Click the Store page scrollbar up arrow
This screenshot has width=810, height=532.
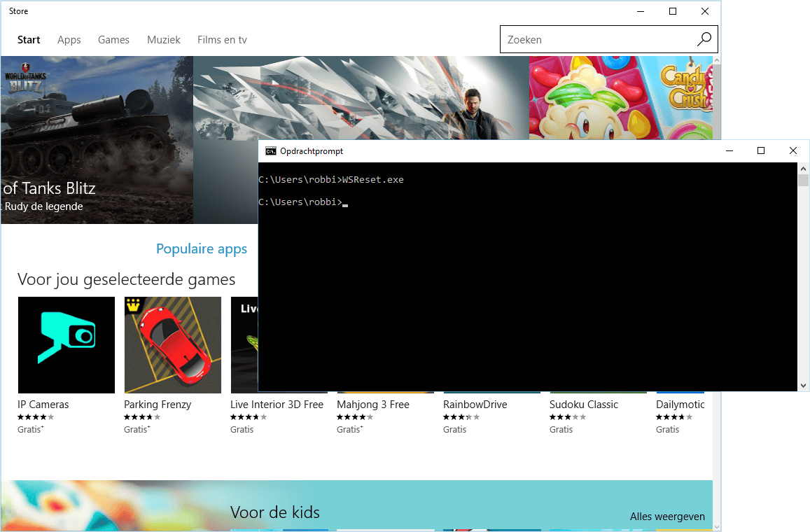pyautogui.click(x=716, y=60)
